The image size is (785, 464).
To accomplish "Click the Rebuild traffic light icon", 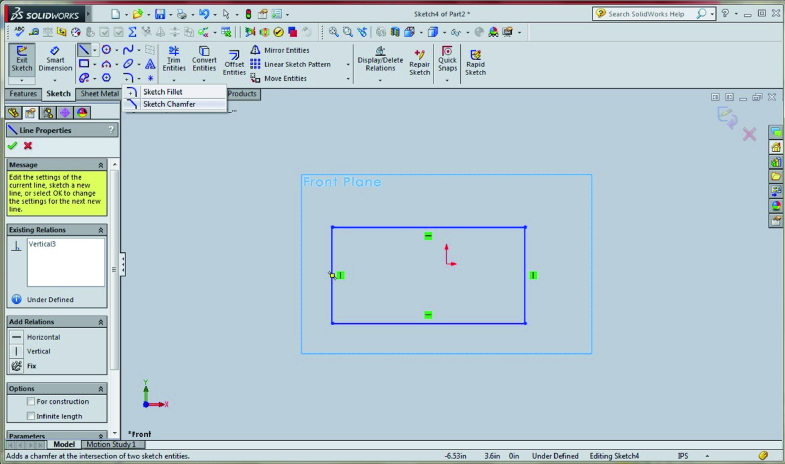I will click(x=248, y=14).
